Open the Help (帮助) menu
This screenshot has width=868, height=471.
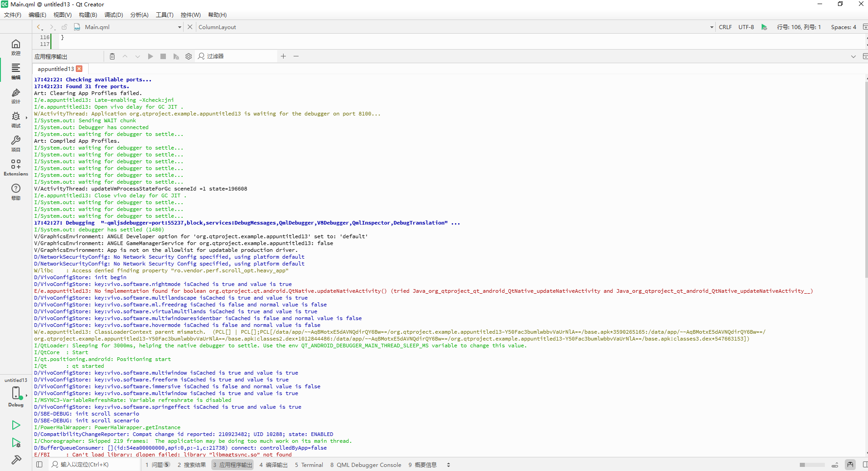[217, 15]
